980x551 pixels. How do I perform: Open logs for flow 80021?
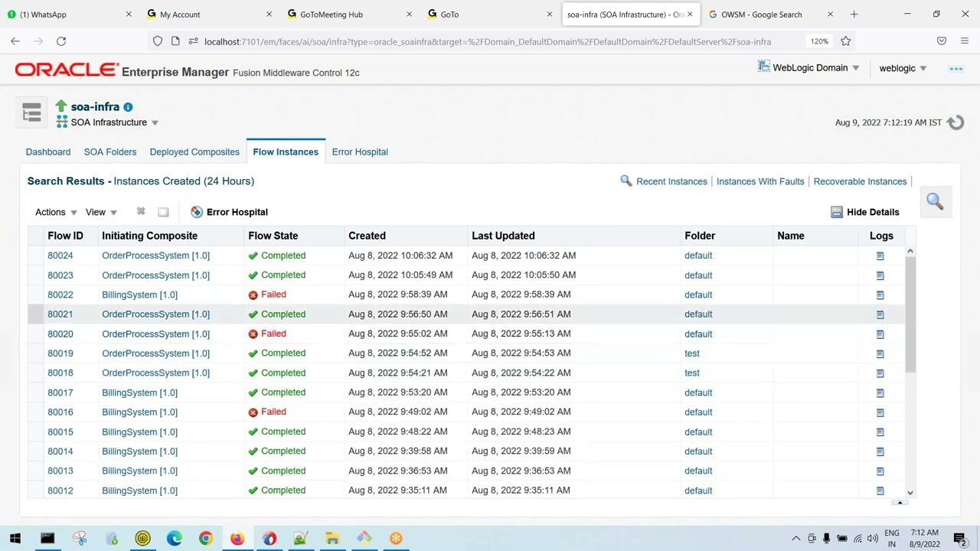880,315
